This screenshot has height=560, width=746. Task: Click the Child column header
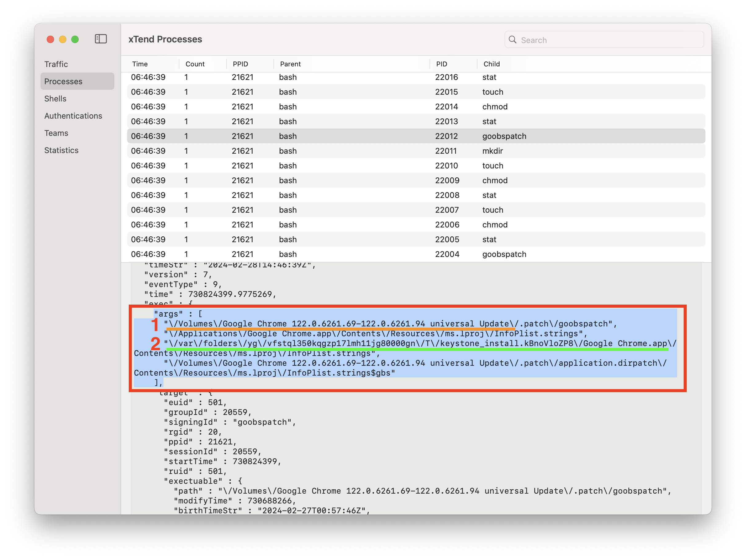[x=491, y=64]
